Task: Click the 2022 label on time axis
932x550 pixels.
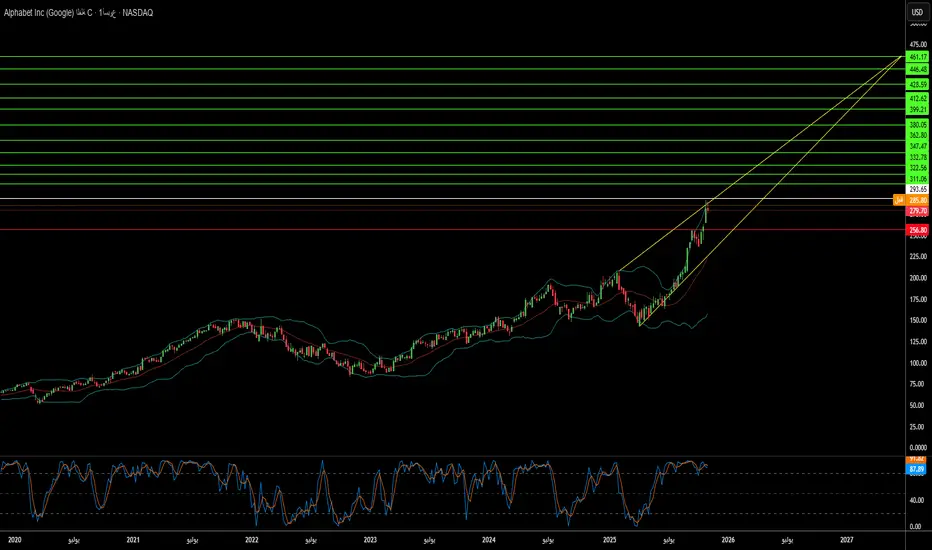Action: [x=252, y=540]
